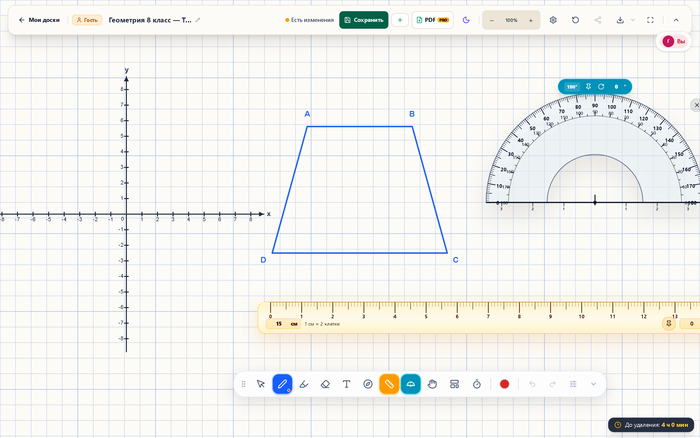Toggle the teal Protractor tool

click(x=411, y=384)
